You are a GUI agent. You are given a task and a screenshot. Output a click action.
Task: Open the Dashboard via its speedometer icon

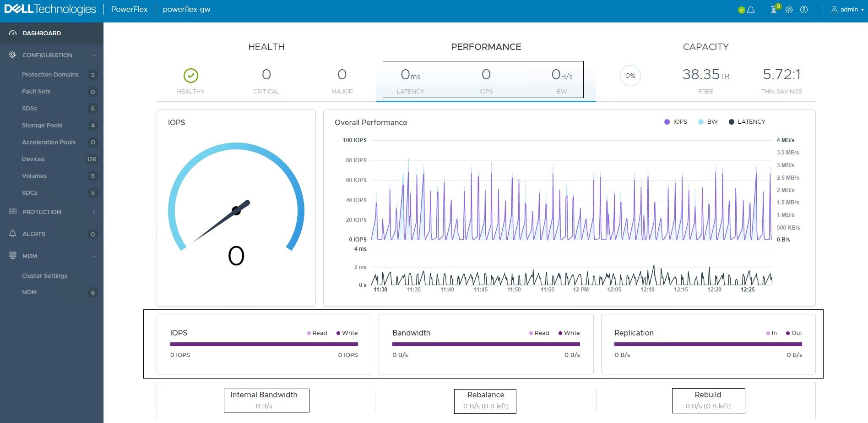point(12,33)
